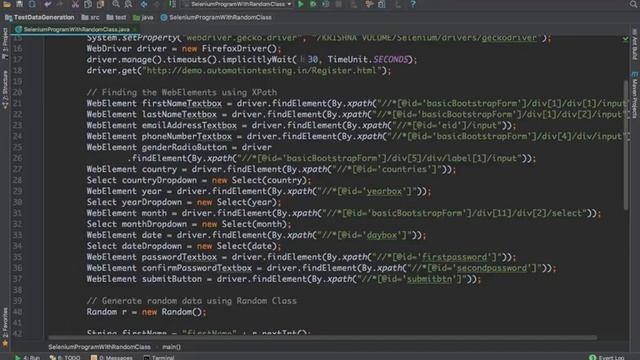Click the Replace magnifier icon
This screenshot has width=640, height=360.
point(129,4)
